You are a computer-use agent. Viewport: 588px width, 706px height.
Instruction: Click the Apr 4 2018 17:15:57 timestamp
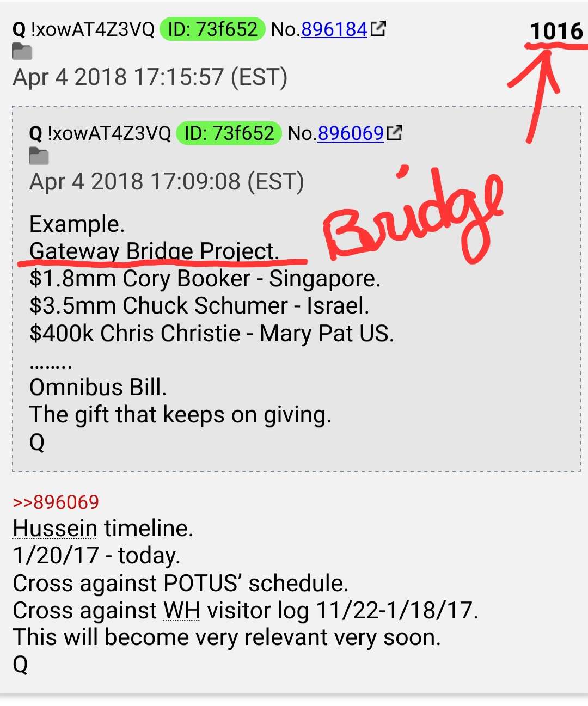[x=150, y=77]
